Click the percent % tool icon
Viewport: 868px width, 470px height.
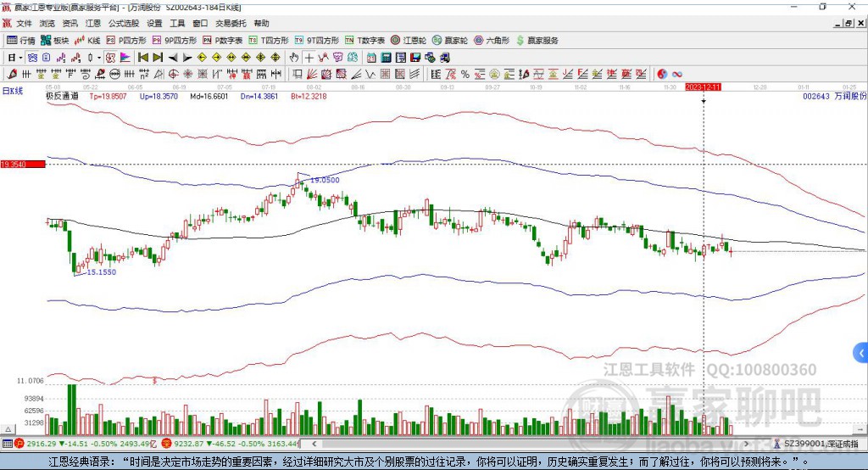click(465, 75)
